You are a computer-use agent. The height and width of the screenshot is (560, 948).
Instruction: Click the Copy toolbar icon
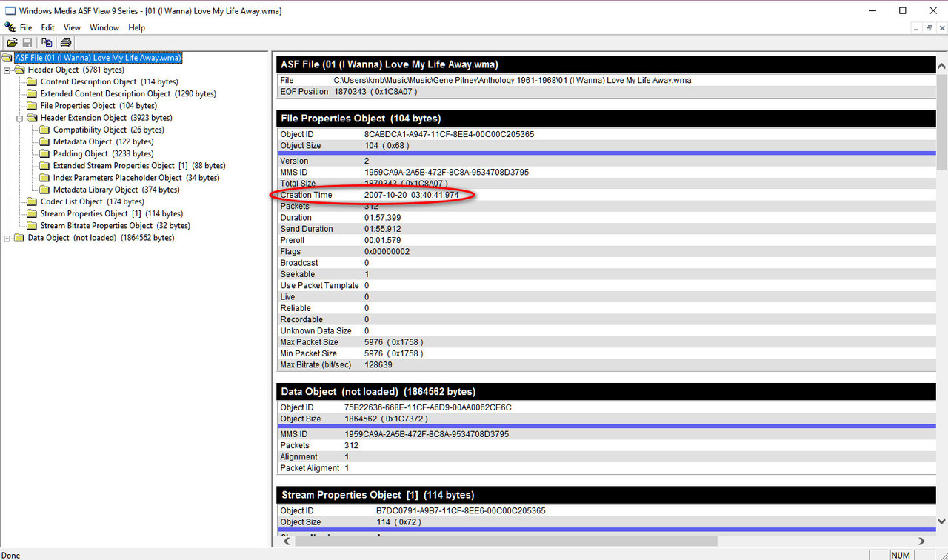47,42
